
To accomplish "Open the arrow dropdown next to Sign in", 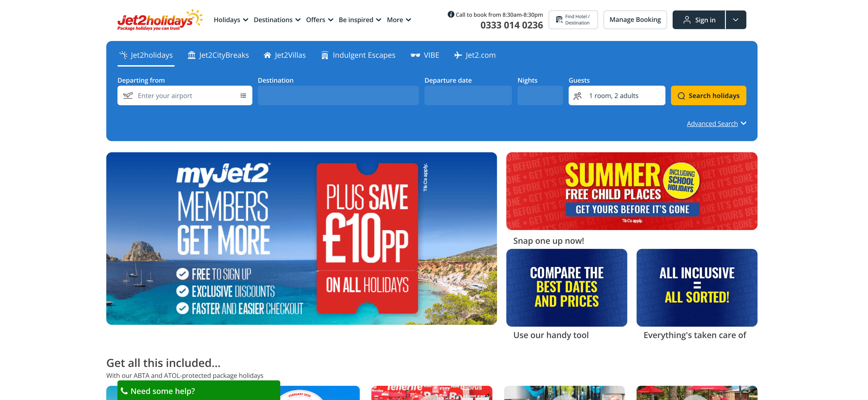I will 736,20.
